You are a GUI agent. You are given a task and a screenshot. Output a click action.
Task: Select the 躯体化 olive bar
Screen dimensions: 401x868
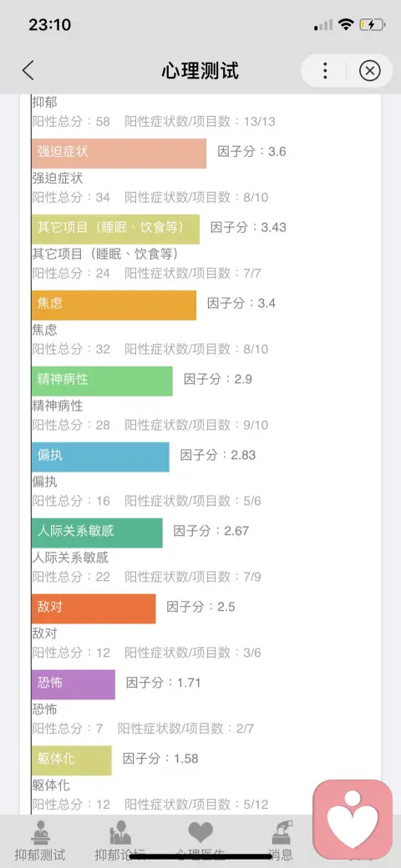click(x=72, y=760)
